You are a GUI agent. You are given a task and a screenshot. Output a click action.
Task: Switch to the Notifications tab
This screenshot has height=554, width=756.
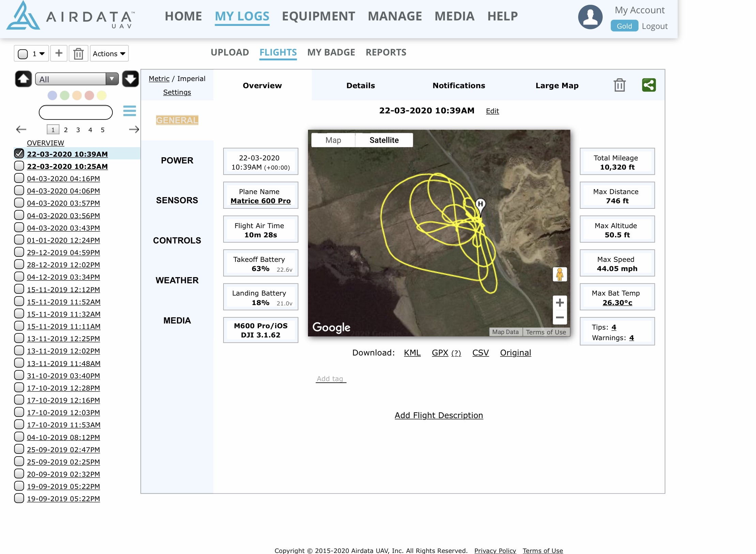click(x=459, y=85)
